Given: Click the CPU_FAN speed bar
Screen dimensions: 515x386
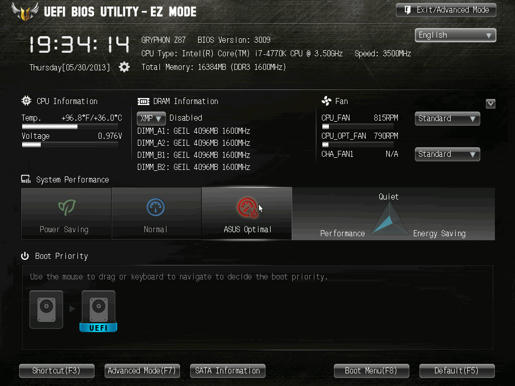Looking at the screenshot, I should point(358,127).
